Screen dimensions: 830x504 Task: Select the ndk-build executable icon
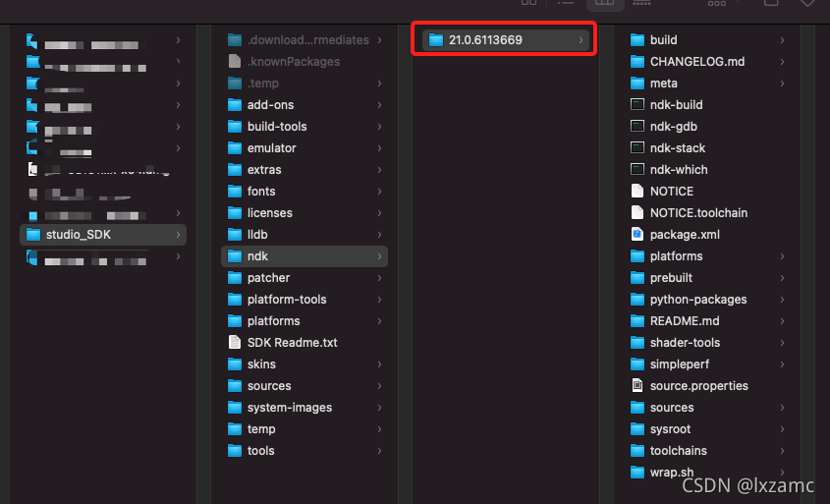(637, 104)
